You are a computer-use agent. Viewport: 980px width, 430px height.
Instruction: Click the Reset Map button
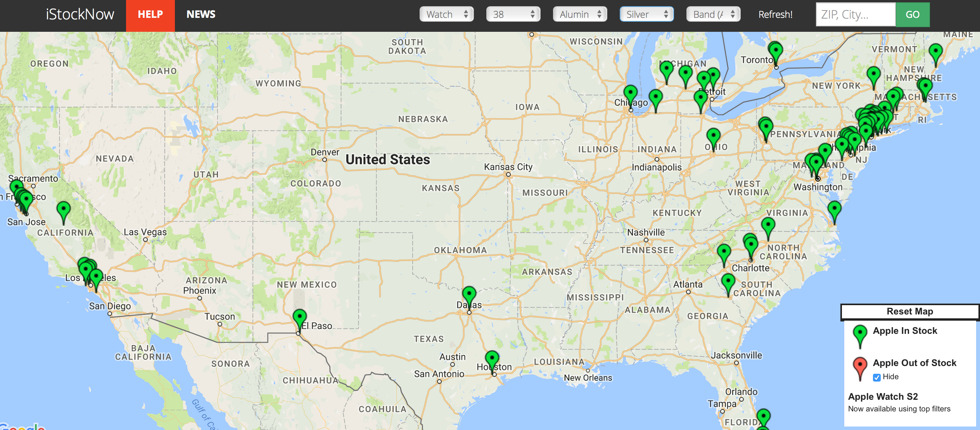[x=909, y=311]
